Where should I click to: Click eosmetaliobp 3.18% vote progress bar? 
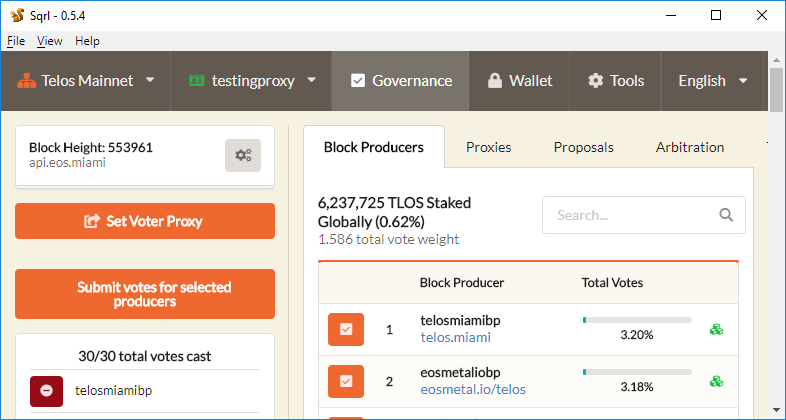637,372
